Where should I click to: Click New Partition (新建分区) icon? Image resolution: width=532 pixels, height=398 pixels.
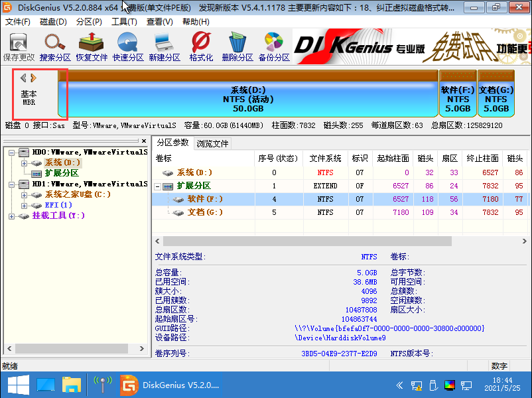tap(165, 47)
